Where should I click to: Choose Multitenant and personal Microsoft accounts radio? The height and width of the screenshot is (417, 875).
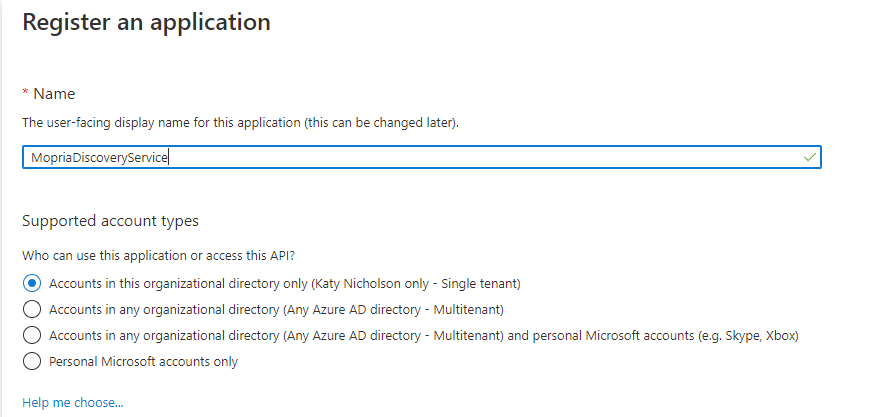(31, 335)
